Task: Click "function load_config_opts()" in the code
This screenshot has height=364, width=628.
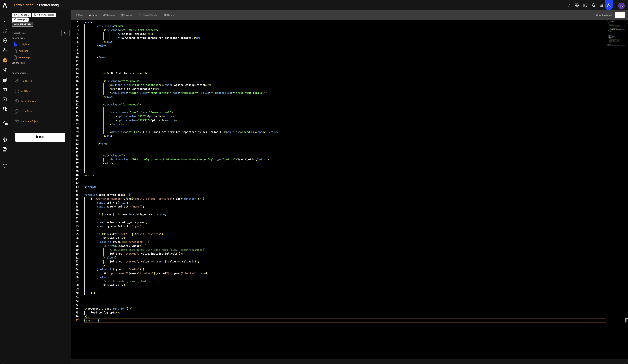Action: pyautogui.click(x=106, y=195)
